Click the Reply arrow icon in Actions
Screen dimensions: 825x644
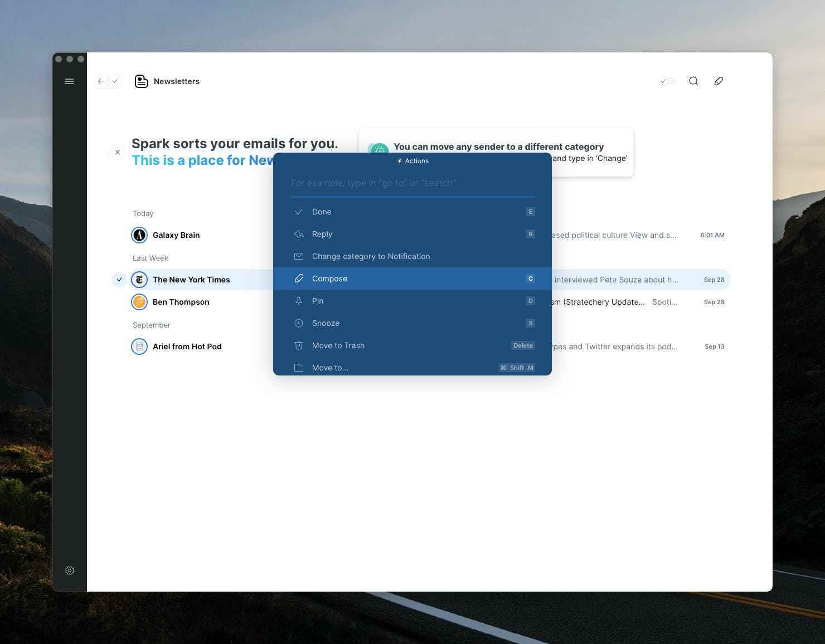click(x=299, y=234)
